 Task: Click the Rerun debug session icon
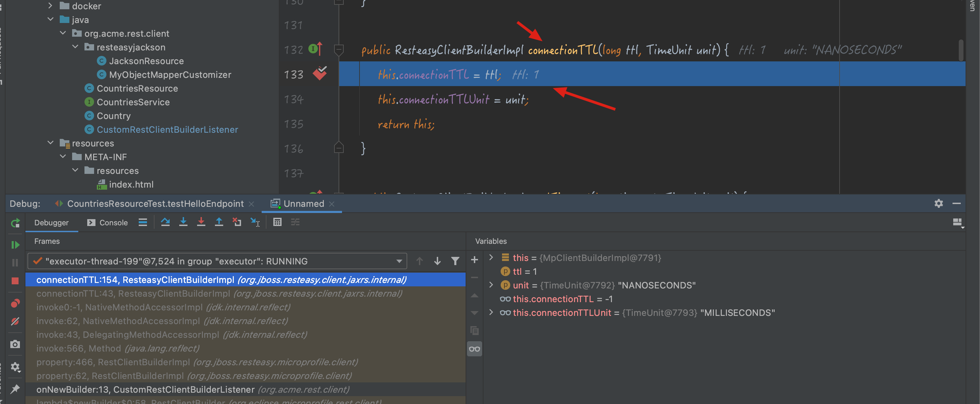(x=15, y=223)
